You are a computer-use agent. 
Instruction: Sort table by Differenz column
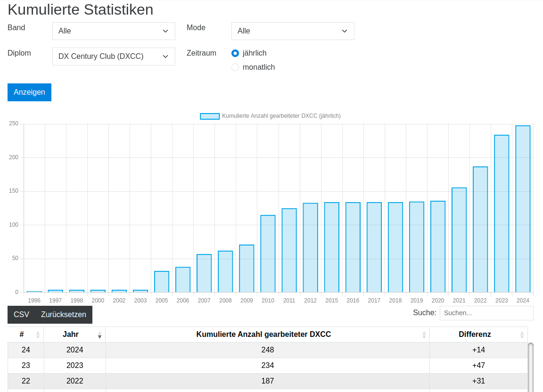coord(522,335)
